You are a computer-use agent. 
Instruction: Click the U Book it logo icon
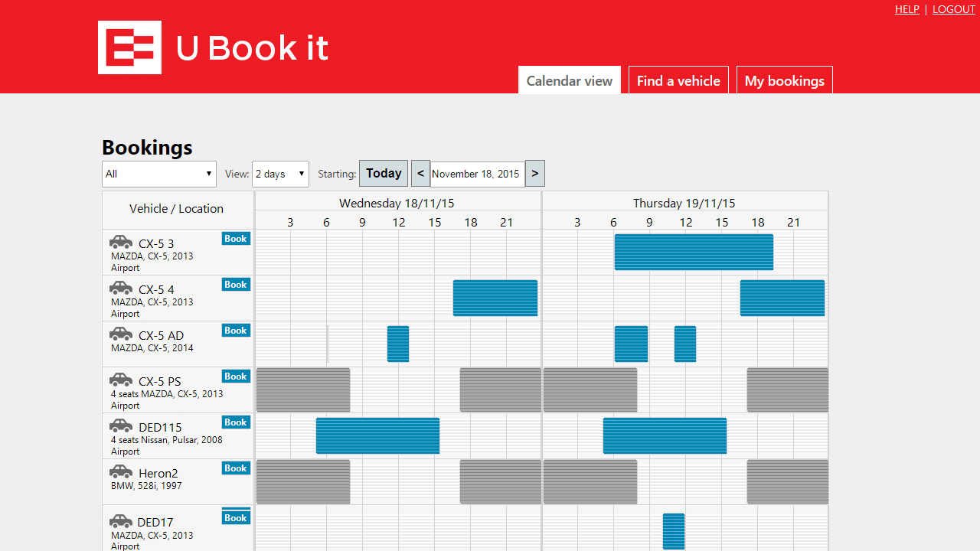129,47
